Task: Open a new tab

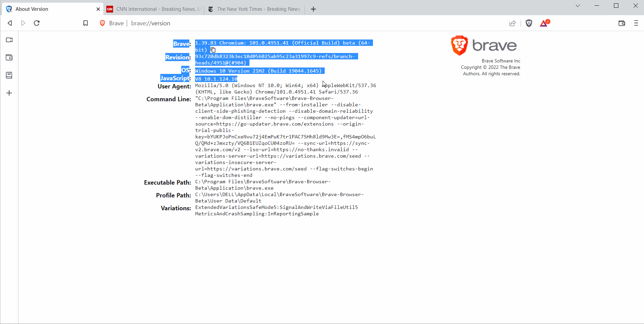Action: pyautogui.click(x=313, y=9)
